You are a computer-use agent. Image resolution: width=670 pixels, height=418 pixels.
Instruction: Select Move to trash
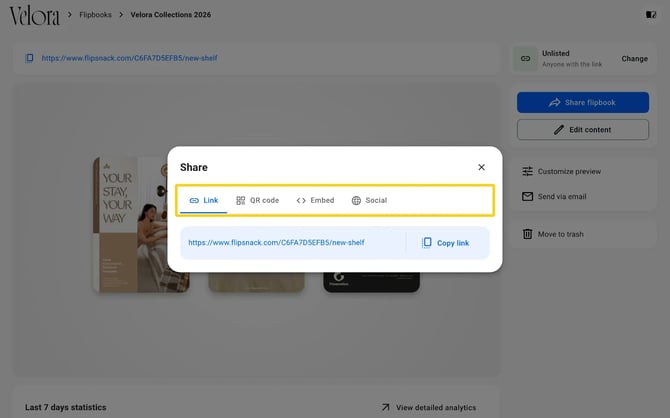pyautogui.click(x=553, y=234)
